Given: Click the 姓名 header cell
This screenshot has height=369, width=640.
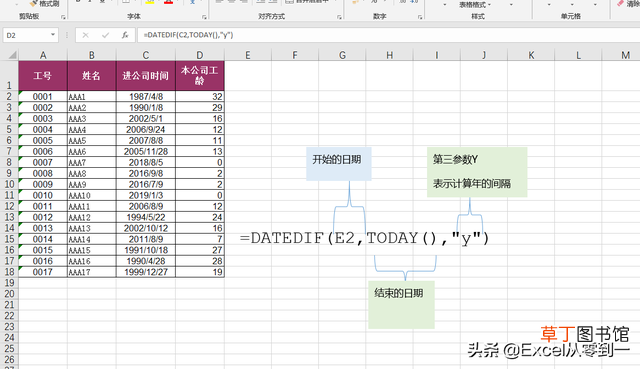Looking at the screenshot, I should click(x=92, y=76).
